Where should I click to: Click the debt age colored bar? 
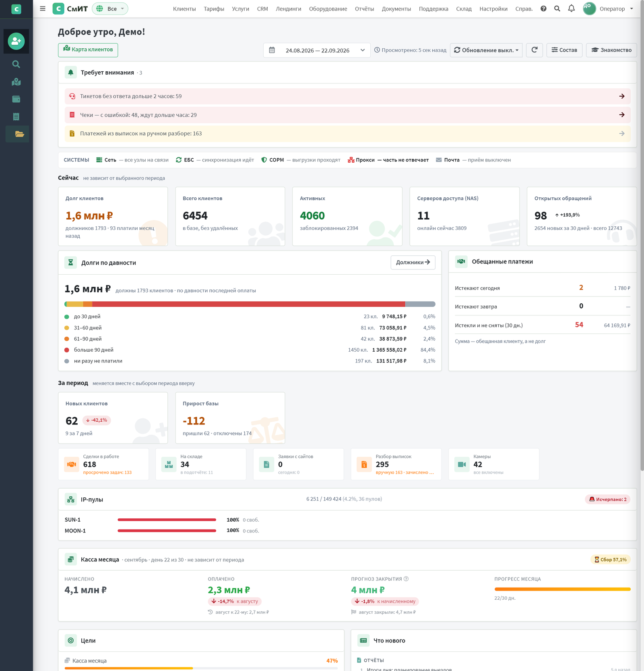(x=250, y=304)
